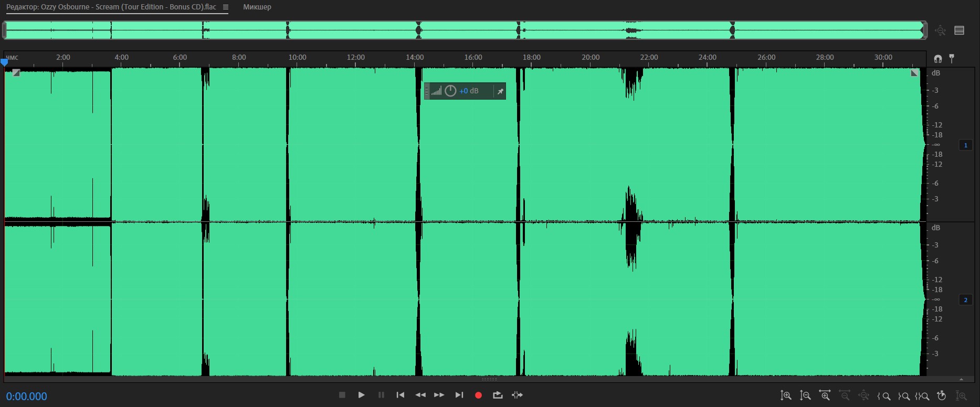This screenshot has height=407, width=980.
Task: Click the fade-in handle at waveform start
Action: [16, 73]
